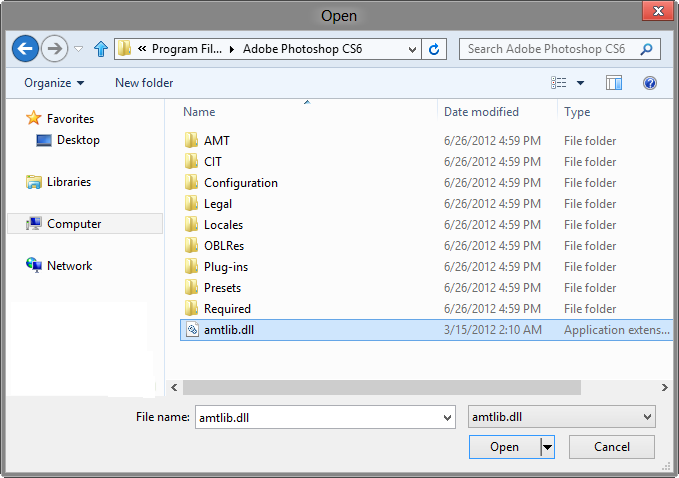The image size is (679, 478).
Task: Show the preview pane
Action: pos(614,83)
